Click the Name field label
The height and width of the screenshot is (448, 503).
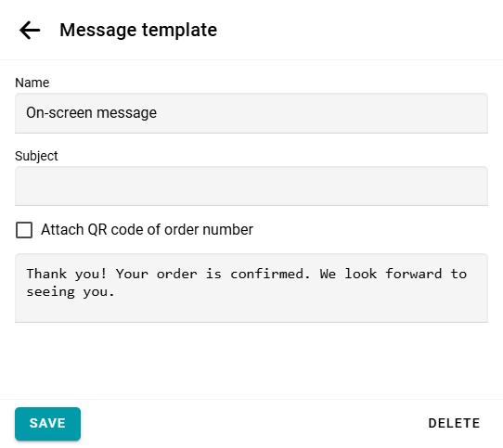click(x=32, y=83)
